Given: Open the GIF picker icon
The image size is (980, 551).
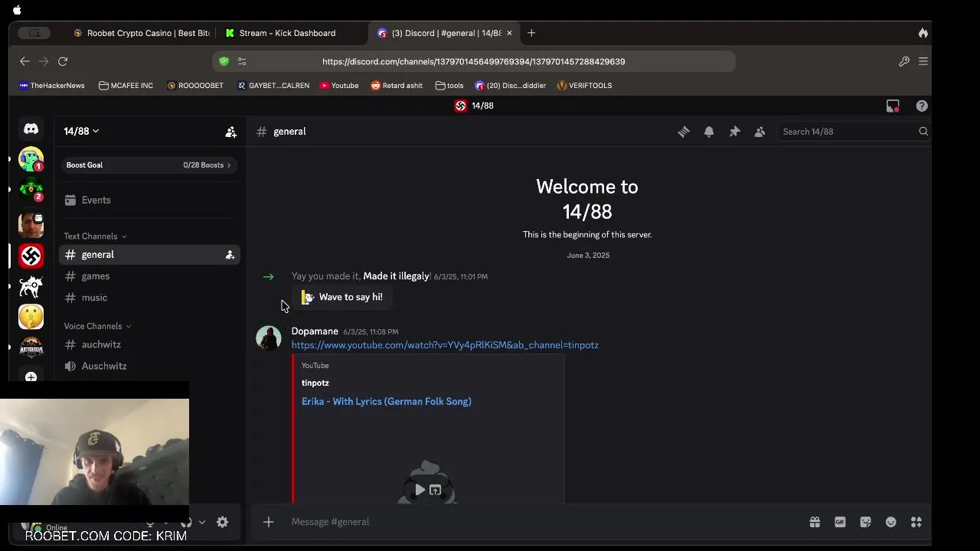Looking at the screenshot, I should tap(840, 522).
